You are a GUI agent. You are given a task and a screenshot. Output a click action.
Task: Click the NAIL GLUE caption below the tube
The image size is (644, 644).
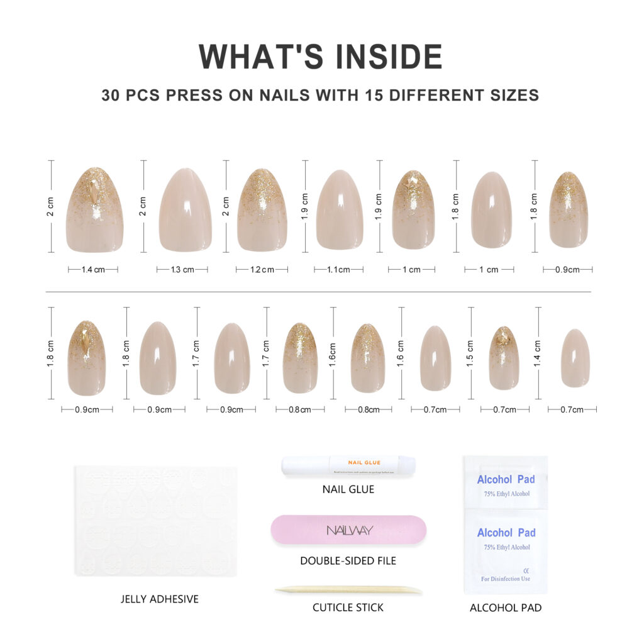click(x=348, y=489)
